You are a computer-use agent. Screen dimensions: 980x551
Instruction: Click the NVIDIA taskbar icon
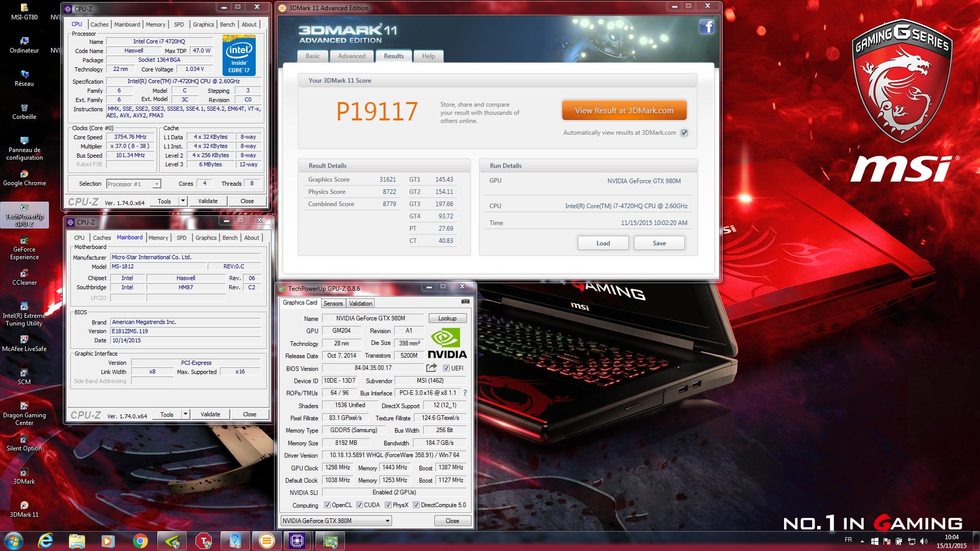pos(171,541)
